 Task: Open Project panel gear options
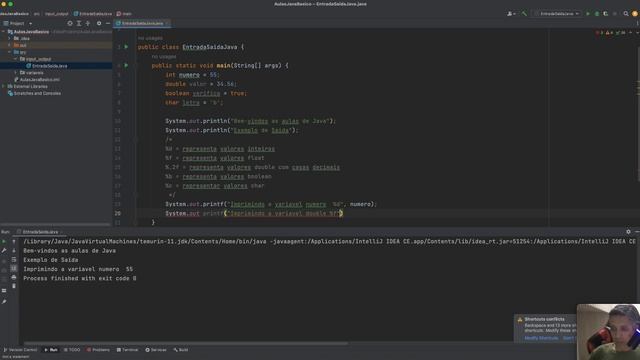pos(99,24)
